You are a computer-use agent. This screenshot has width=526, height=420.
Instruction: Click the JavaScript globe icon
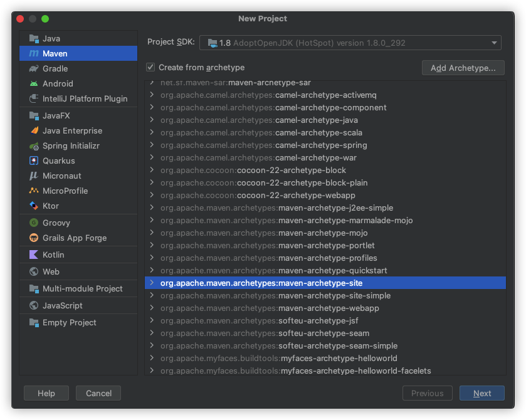[34, 305]
